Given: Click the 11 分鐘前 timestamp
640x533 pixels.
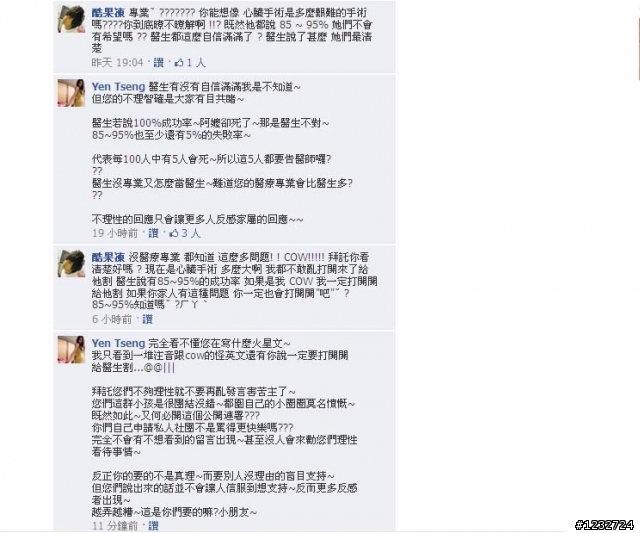Looking at the screenshot, I should [x=115, y=526].
